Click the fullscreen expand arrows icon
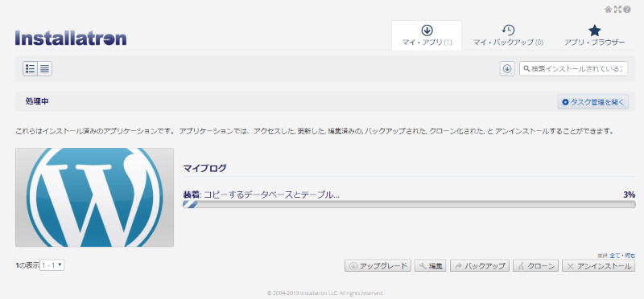644x299 pixels. point(617,10)
